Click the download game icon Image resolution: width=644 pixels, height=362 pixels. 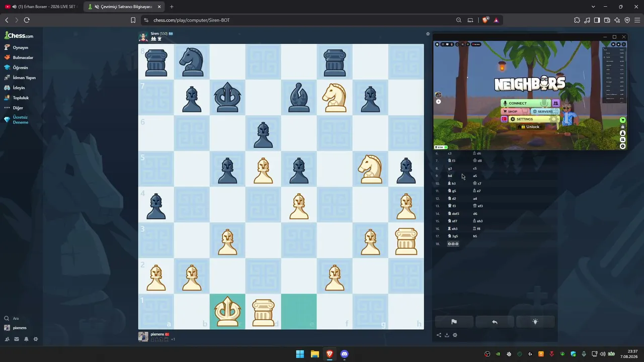point(447,335)
